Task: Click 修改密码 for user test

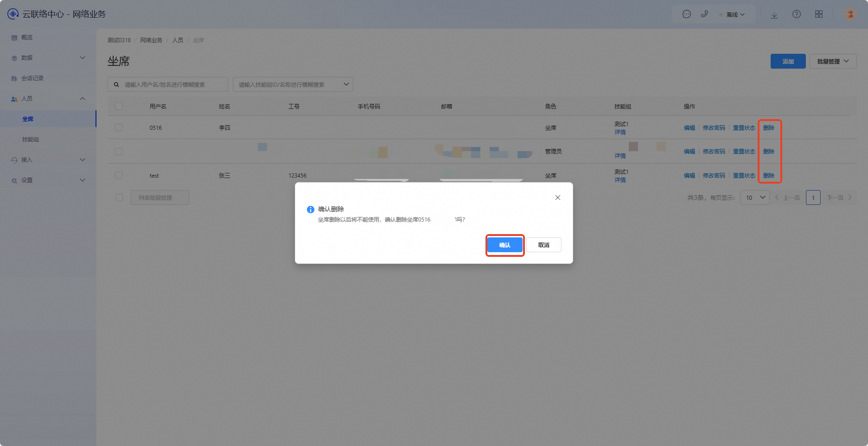Action: [714, 176]
